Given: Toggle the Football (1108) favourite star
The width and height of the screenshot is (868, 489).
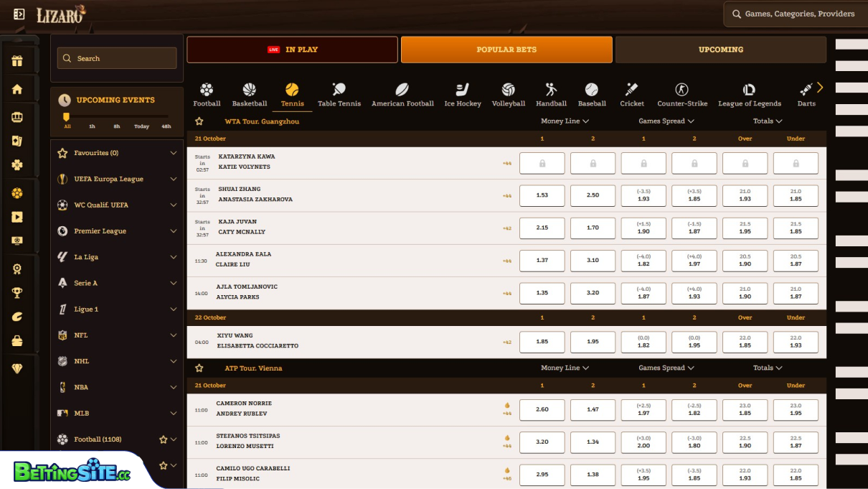Looking at the screenshot, I should click(x=163, y=439).
